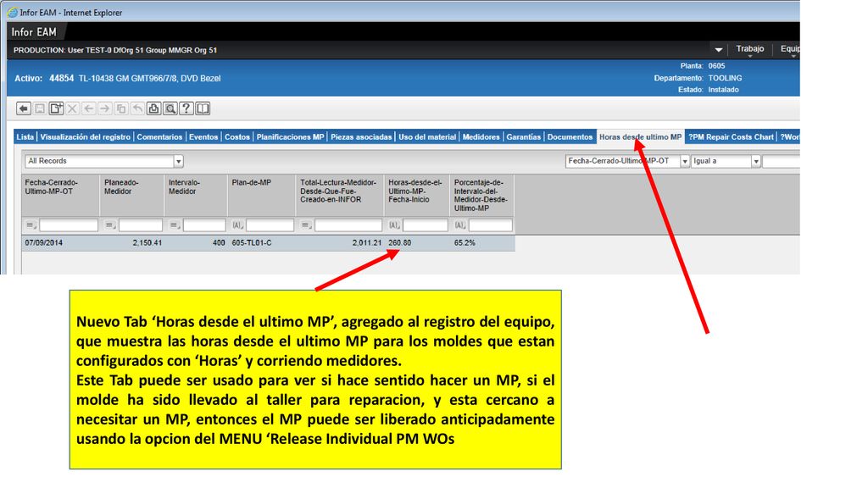Click the Fecha-Cerrado filter input box

(x=69, y=225)
